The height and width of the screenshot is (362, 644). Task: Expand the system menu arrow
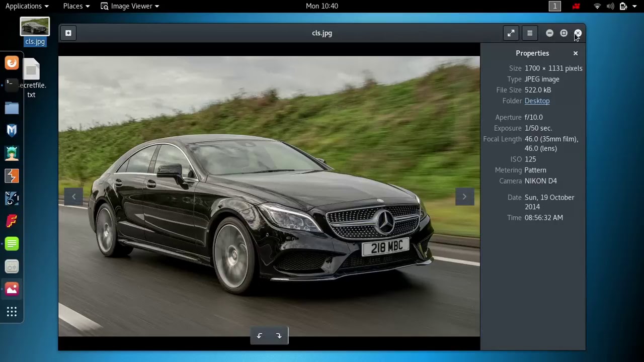coord(634,6)
